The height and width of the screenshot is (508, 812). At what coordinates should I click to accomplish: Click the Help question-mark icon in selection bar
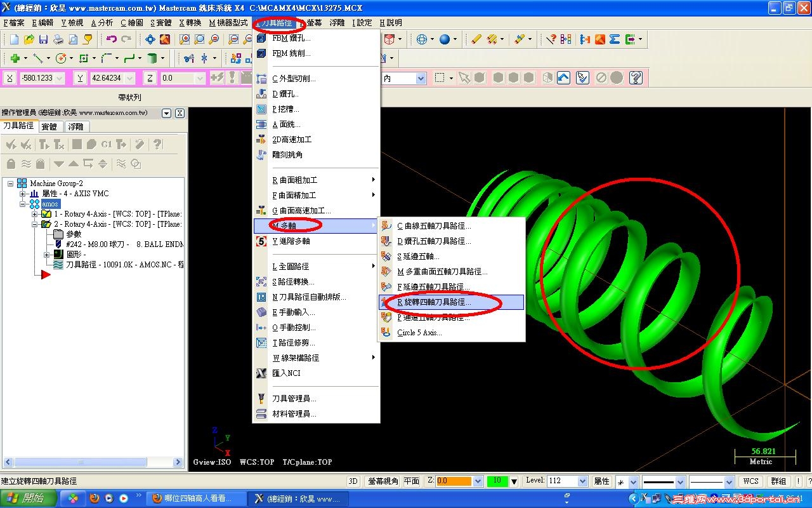pyautogui.click(x=636, y=78)
